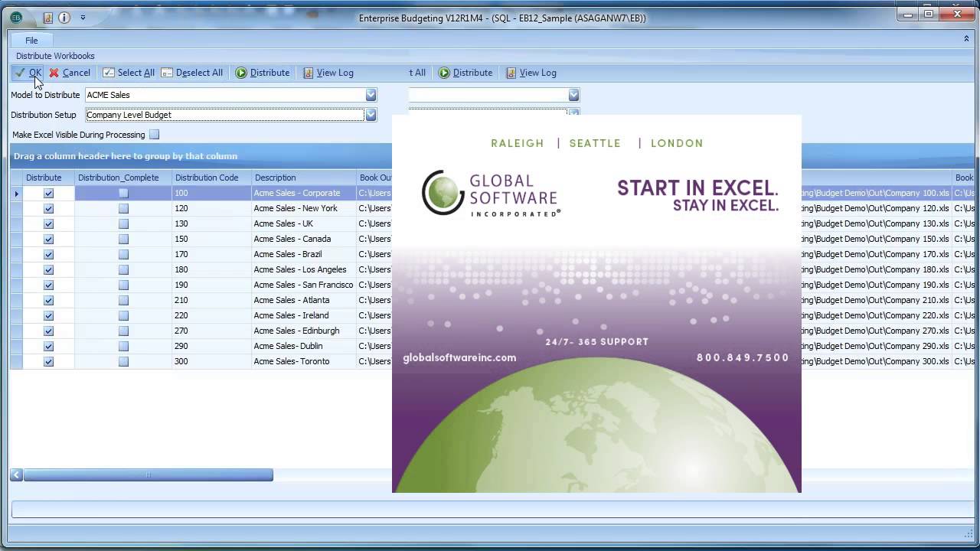This screenshot has height=551, width=980.
Task: Select the Acme Sales- Toronto description
Action: click(x=304, y=361)
